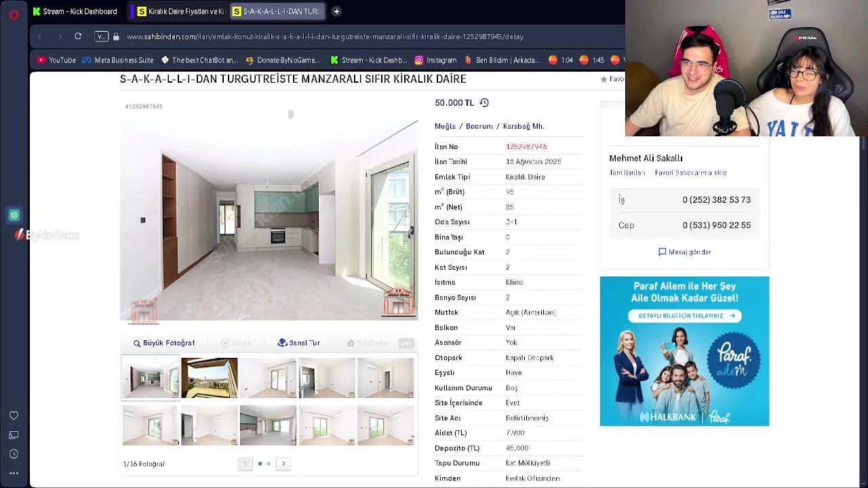Click the Halkbank Paraf Ailem advertisement
This screenshot has height=488, width=868.
pos(684,351)
